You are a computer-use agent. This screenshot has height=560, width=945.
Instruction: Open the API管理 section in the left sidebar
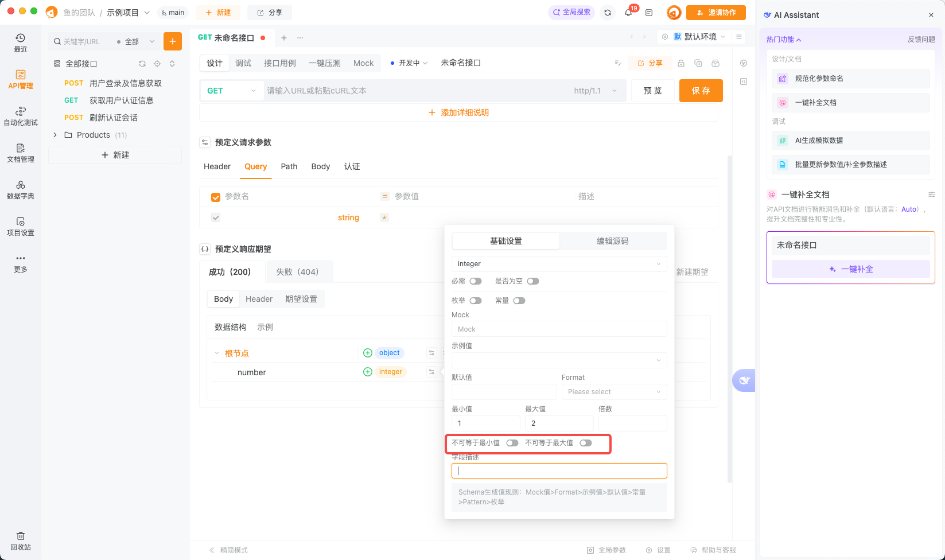pyautogui.click(x=20, y=80)
